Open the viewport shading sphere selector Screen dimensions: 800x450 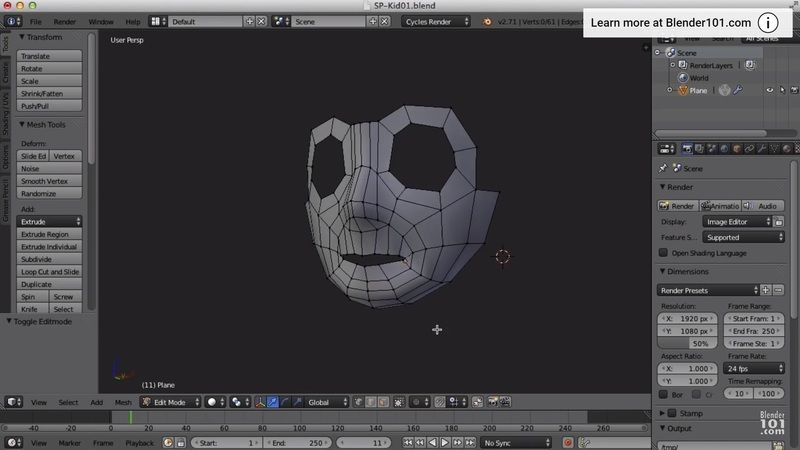pos(215,402)
